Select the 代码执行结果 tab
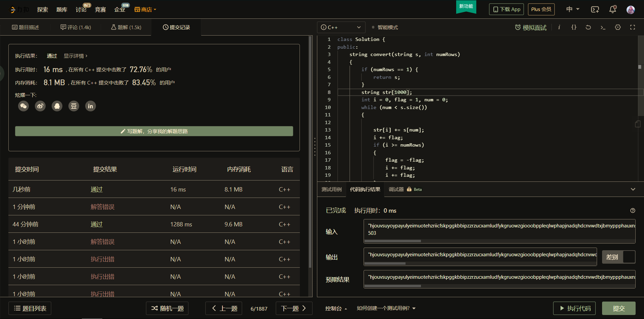This screenshot has height=319, width=644. (365, 189)
